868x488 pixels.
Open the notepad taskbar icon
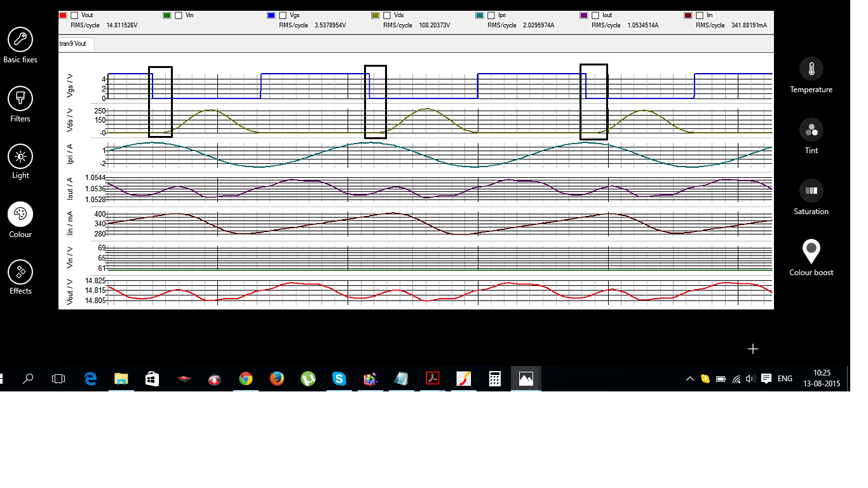402,379
